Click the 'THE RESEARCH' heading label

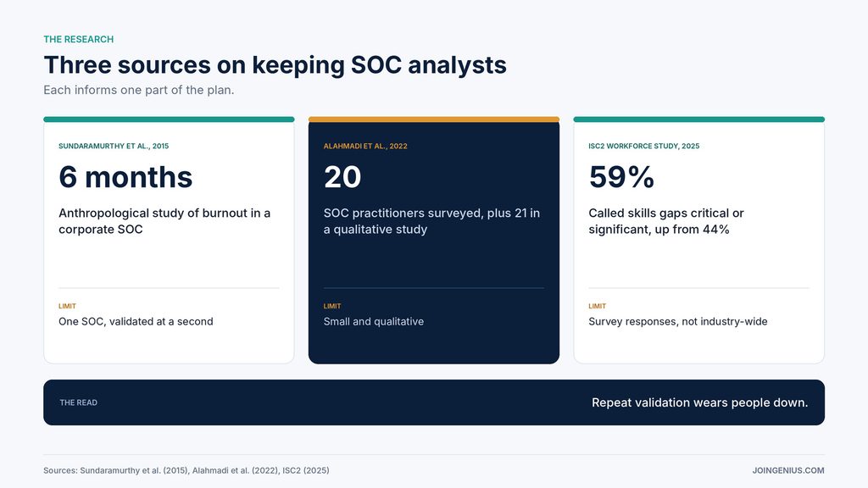coord(78,39)
